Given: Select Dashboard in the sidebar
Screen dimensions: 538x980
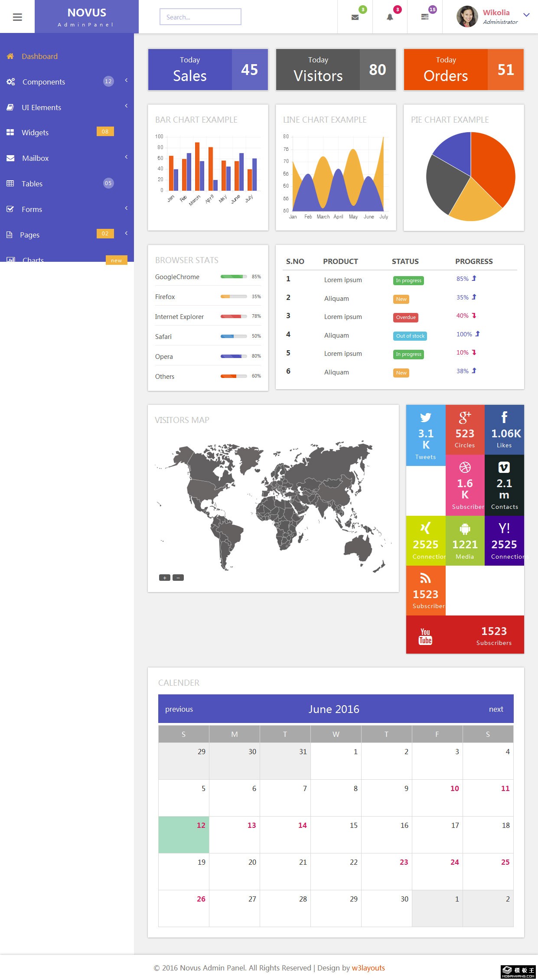Looking at the screenshot, I should point(39,56).
